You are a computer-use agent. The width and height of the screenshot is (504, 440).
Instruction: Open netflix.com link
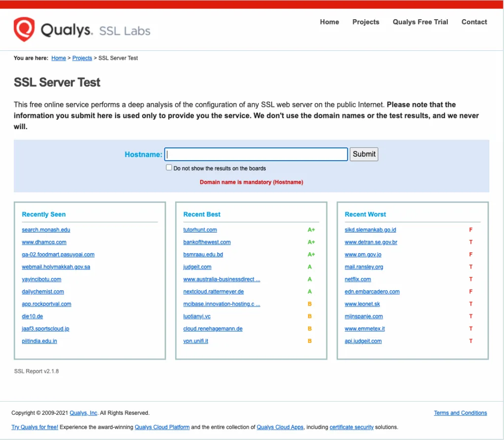tap(358, 279)
